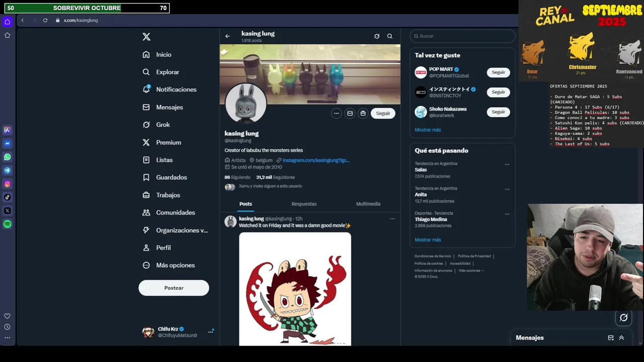The width and height of the screenshot is (644, 362).
Task: Open the three-dot profile options button
Action: coord(337,114)
